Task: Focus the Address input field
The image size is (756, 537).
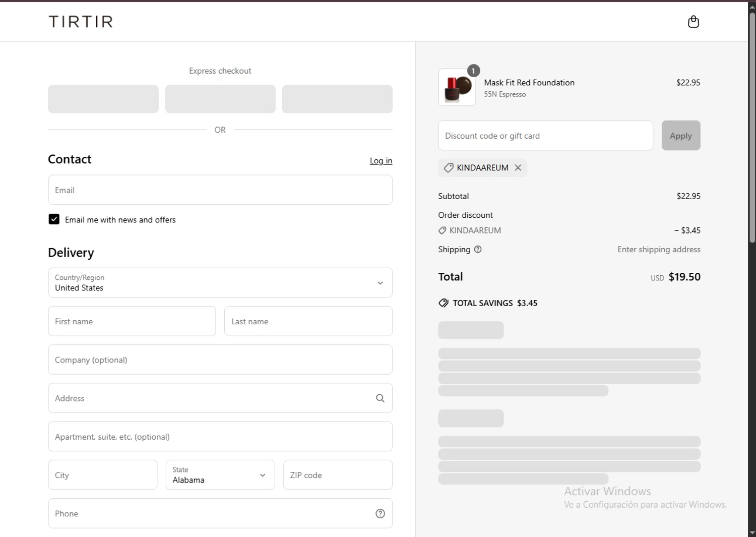Action: 220,398
